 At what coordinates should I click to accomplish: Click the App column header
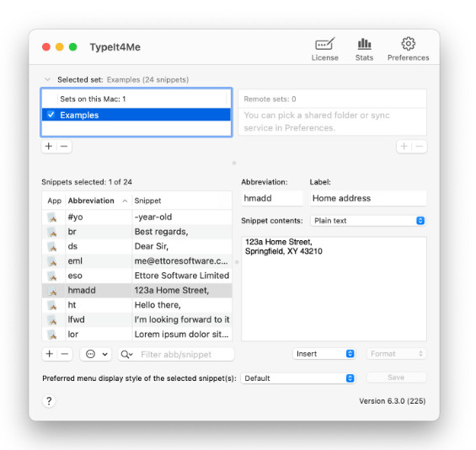[x=54, y=201]
